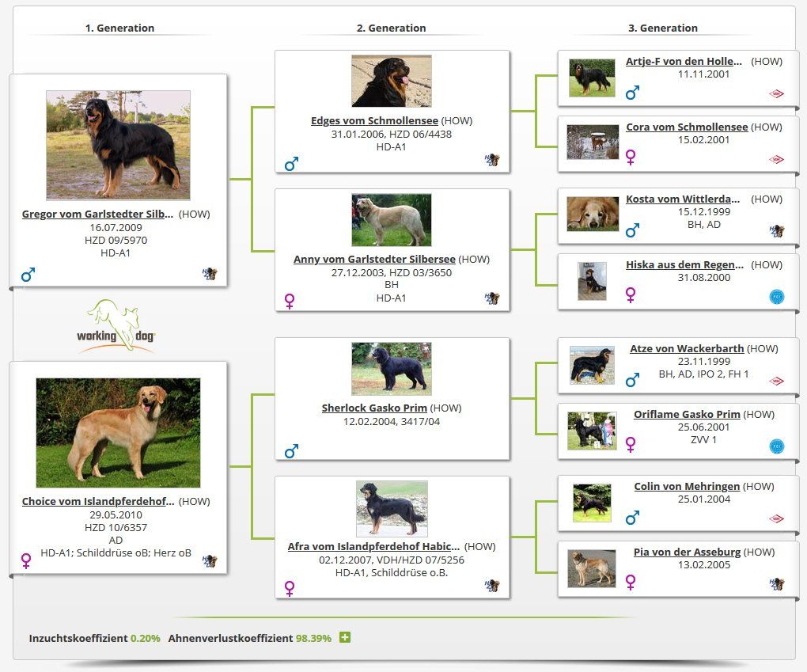This screenshot has height=672, width=807.
Task: Click the club badge icon on Gregor's card
Action: [x=210, y=274]
